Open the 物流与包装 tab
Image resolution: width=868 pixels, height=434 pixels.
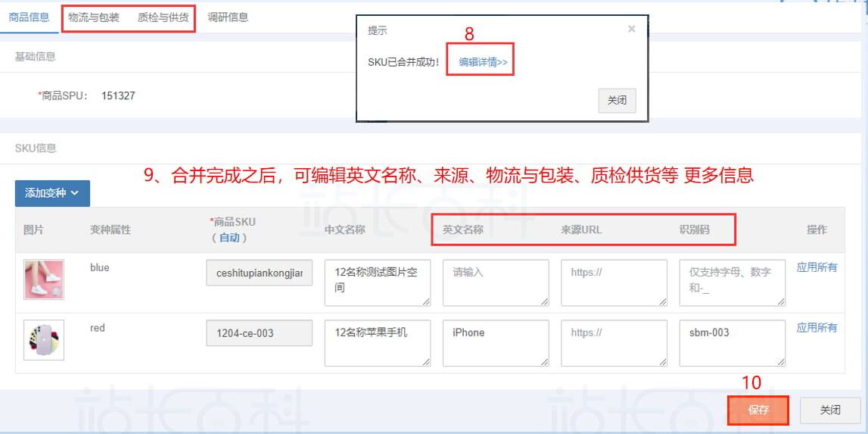click(x=94, y=17)
